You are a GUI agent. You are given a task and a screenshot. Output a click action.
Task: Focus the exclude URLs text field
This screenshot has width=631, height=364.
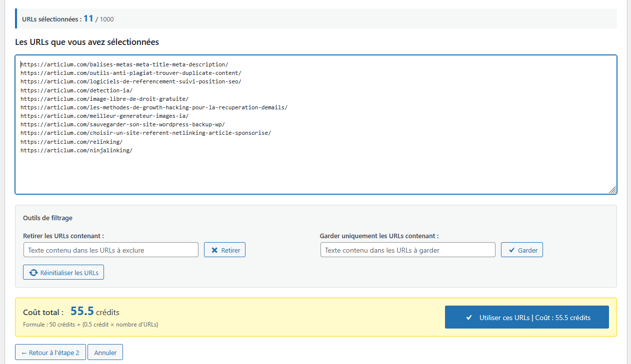click(x=110, y=250)
